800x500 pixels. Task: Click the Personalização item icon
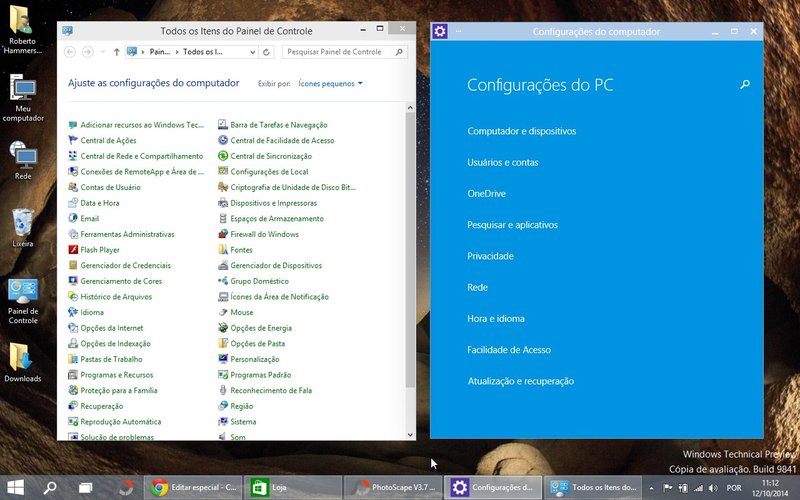point(223,359)
